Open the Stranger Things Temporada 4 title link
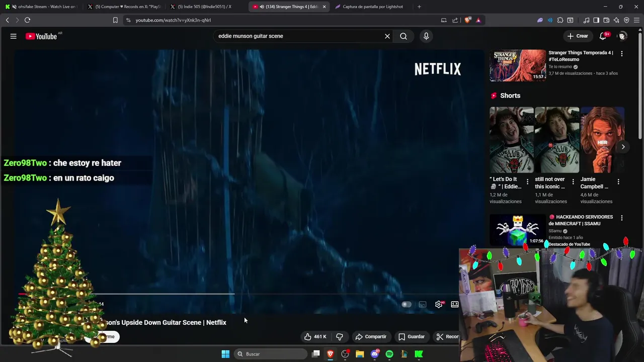 (x=581, y=56)
